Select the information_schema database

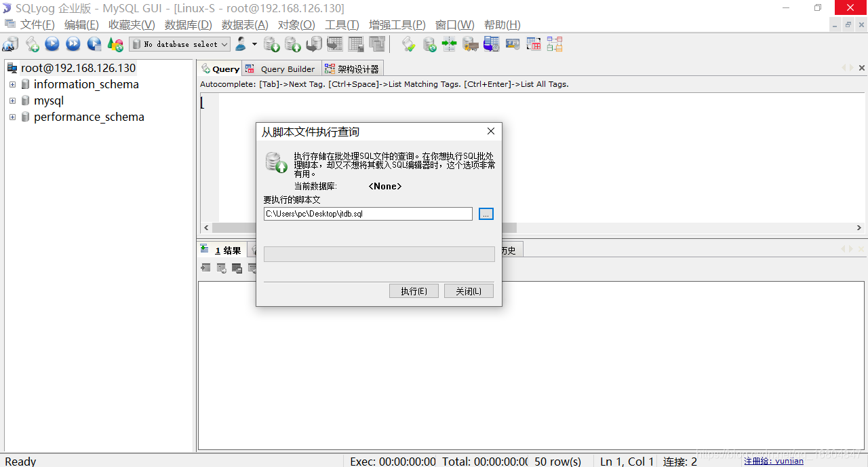(86, 84)
